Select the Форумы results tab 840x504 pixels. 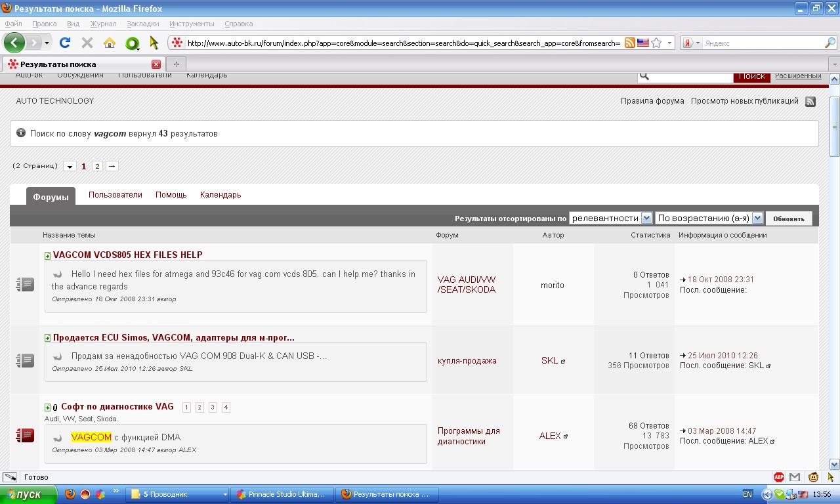coord(51,196)
